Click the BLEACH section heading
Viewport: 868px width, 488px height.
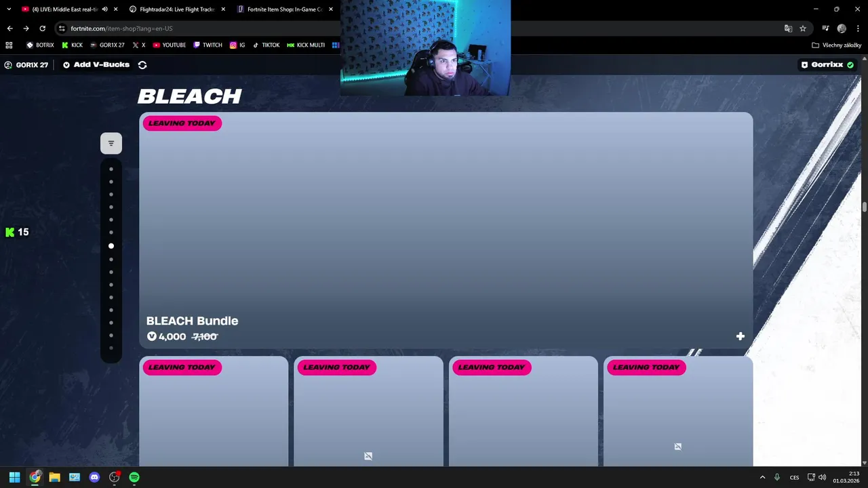(190, 96)
